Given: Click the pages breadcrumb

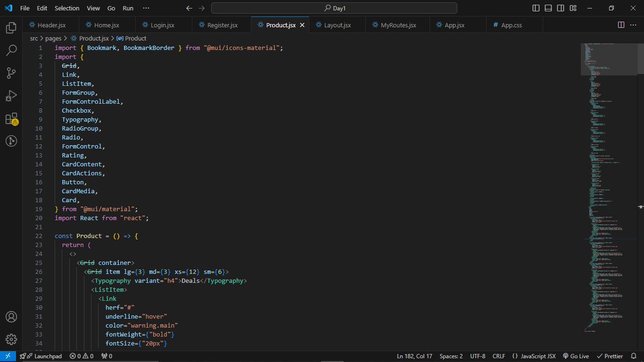Looking at the screenshot, I should tap(53, 39).
